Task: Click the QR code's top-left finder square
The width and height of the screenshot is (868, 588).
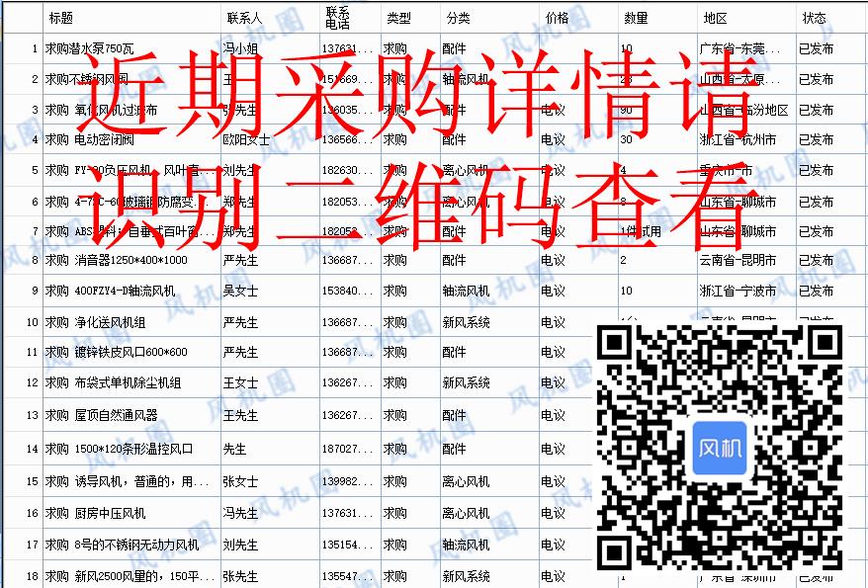Action: [618, 345]
